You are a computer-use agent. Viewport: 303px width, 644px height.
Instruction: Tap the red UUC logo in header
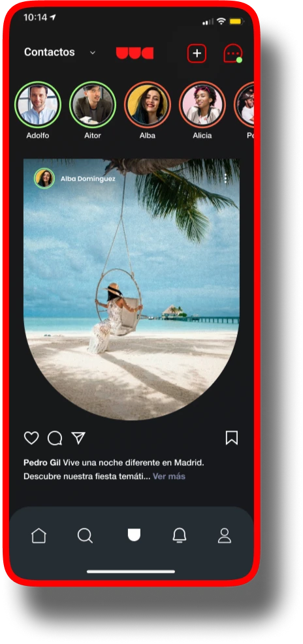[x=135, y=53]
